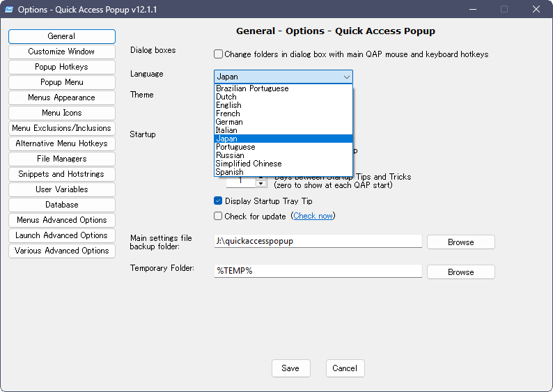Open File Managers settings
The width and height of the screenshot is (553, 392).
[62, 159]
